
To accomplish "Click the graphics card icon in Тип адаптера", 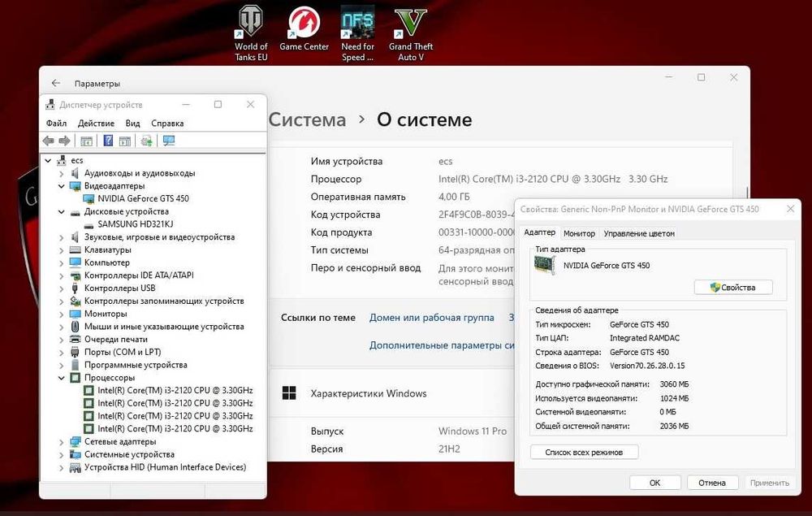I will (544, 265).
